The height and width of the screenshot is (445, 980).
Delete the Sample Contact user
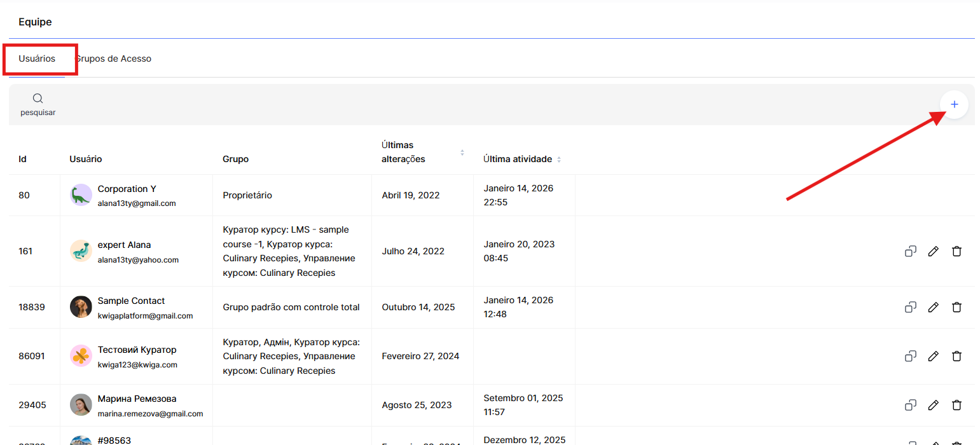956,307
